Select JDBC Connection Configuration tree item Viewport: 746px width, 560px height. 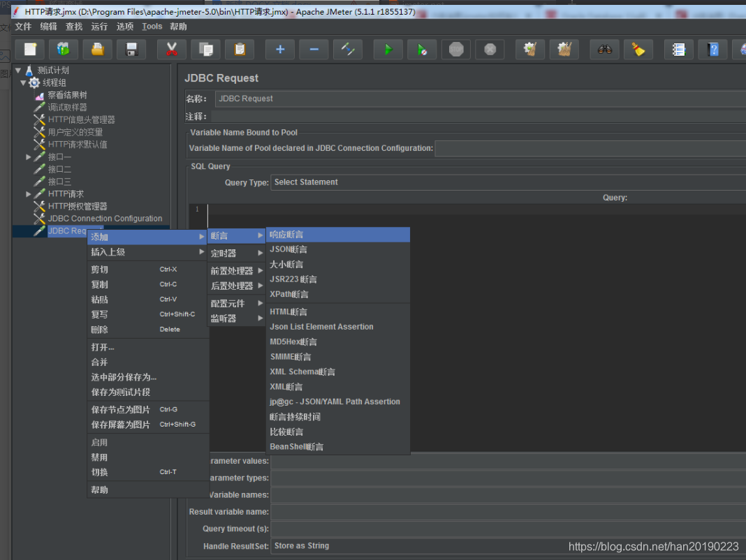pos(105,219)
